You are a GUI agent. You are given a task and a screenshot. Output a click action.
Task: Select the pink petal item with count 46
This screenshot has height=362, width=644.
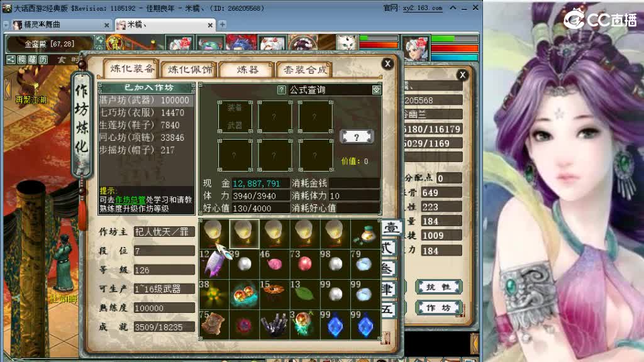pos(274,263)
